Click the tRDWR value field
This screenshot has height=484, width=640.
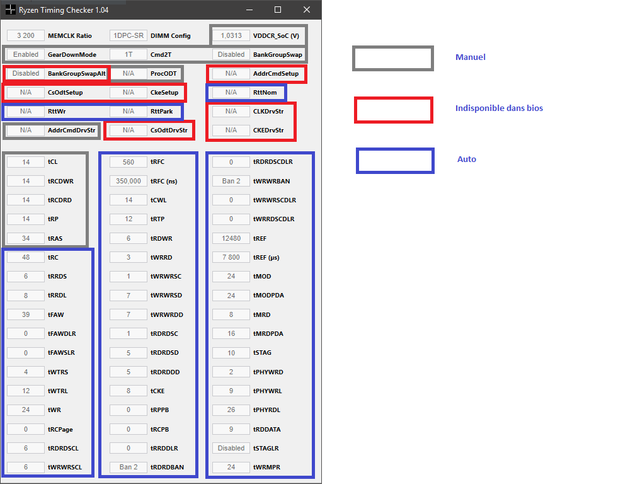tap(128, 238)
